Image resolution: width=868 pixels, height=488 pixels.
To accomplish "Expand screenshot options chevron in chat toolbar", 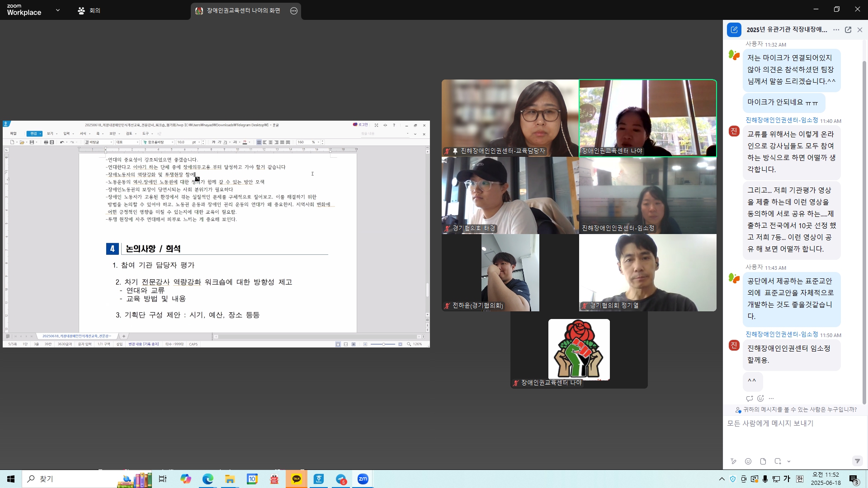I will pos(789,461).
